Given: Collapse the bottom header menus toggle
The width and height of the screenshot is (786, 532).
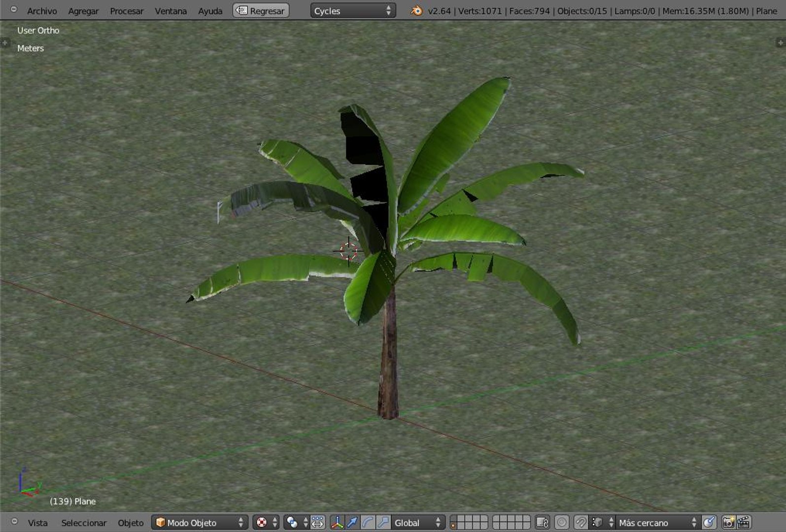Looking at the screenshot, I should pyautogui.click(x=14, y=521).
